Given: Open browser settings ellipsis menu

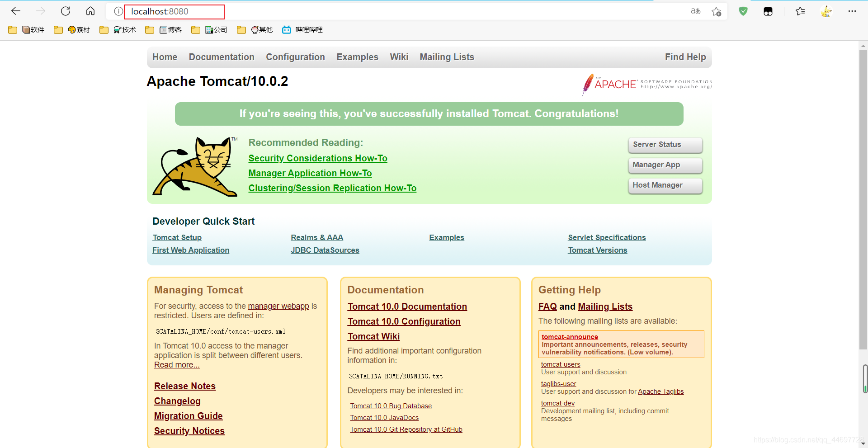Looking at the screenshot, I should tap(852, 11).
